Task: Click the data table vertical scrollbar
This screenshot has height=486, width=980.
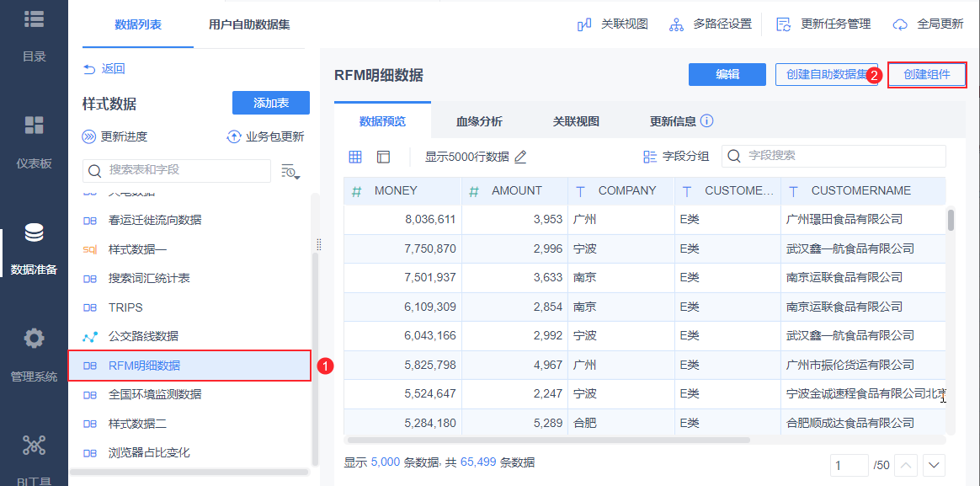Action: tap(951, 220)
